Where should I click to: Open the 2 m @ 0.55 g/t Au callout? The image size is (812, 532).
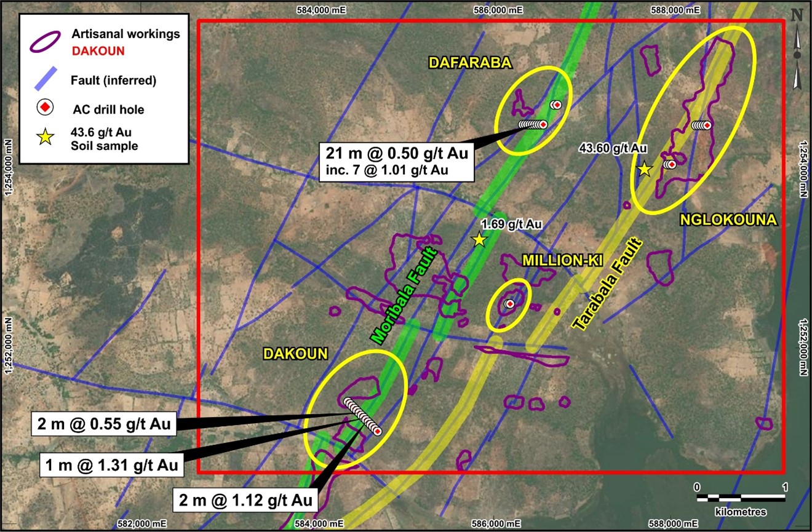[103, 424]
